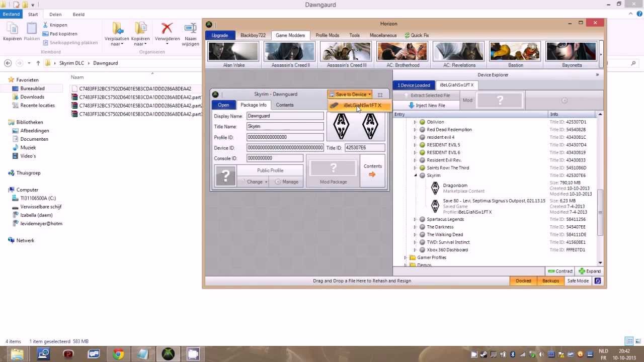Click Knippen in the Explorer ribbon
This screenshot has height=362, width=644.
[54, 25]
